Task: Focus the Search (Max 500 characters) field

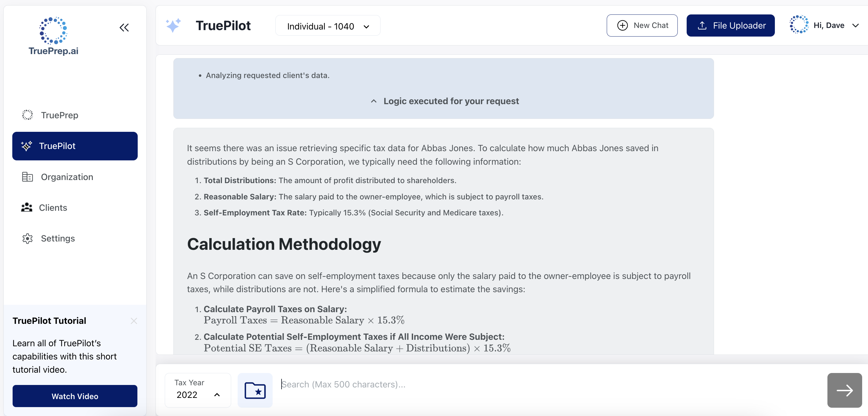Action: 550,384
